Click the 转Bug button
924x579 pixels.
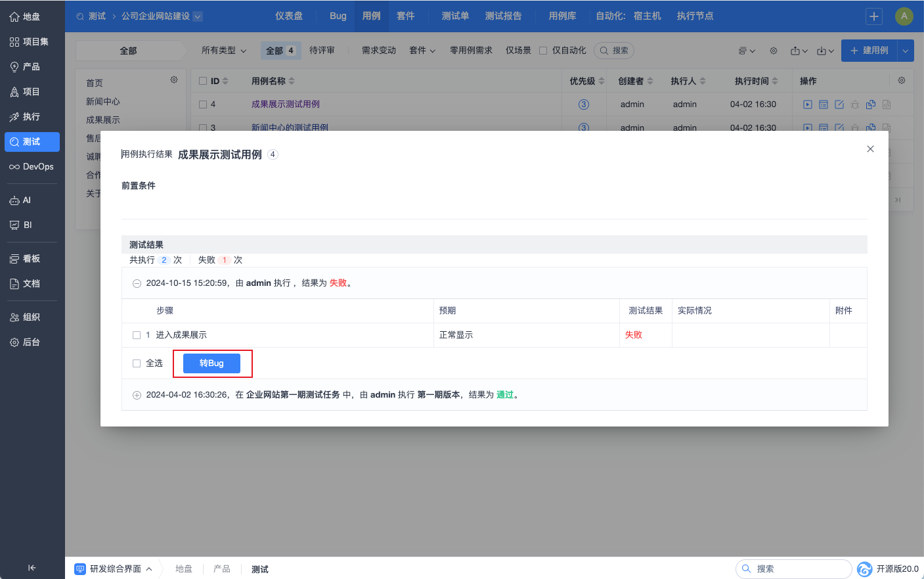tap(211, 363)
